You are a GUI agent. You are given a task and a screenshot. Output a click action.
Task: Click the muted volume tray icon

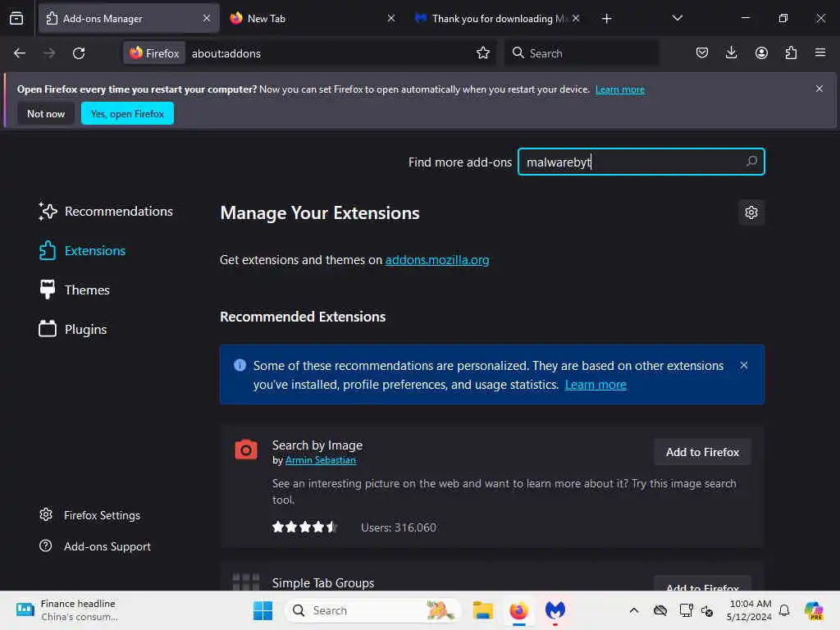(707, 610)
